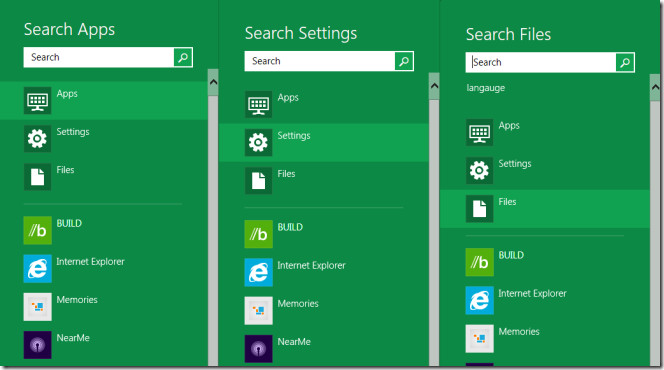The width and height of the screenshot is (664, 370).
Task: Choose Settings label in Search Apps panel
Action: click(x=73, y=132)
